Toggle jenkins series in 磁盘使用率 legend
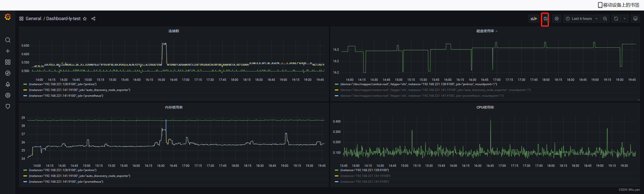Image resolution: width=644 pixels, height=194 pixels. (419, 84)
